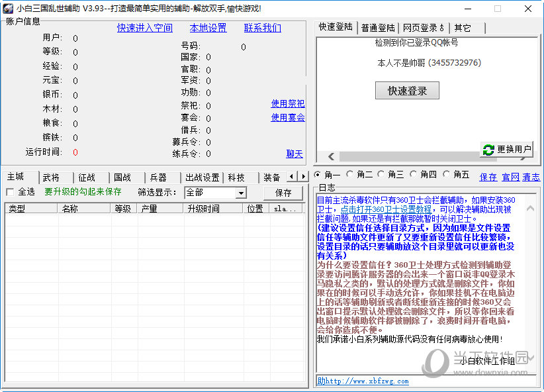Click the 保存 link beside role radios

click(x=488, y=177)
